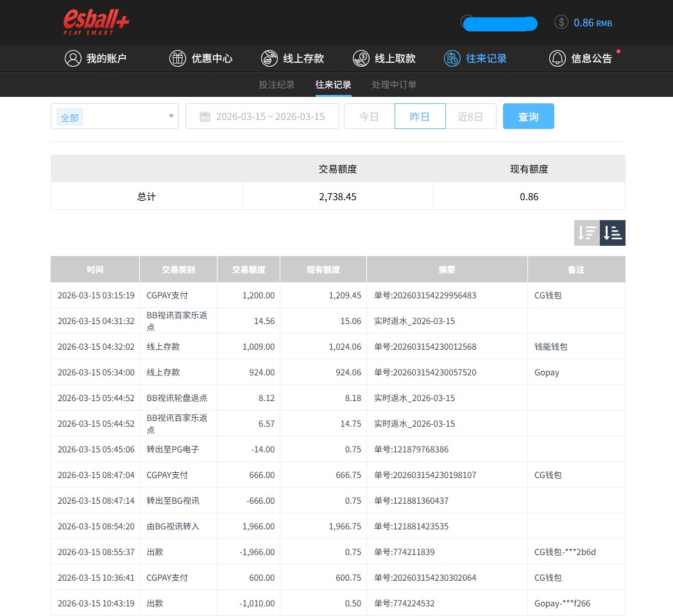Select the 近8日 filter button
The width and height of the screenshot is (673, 616).
[x=471, y=116]
